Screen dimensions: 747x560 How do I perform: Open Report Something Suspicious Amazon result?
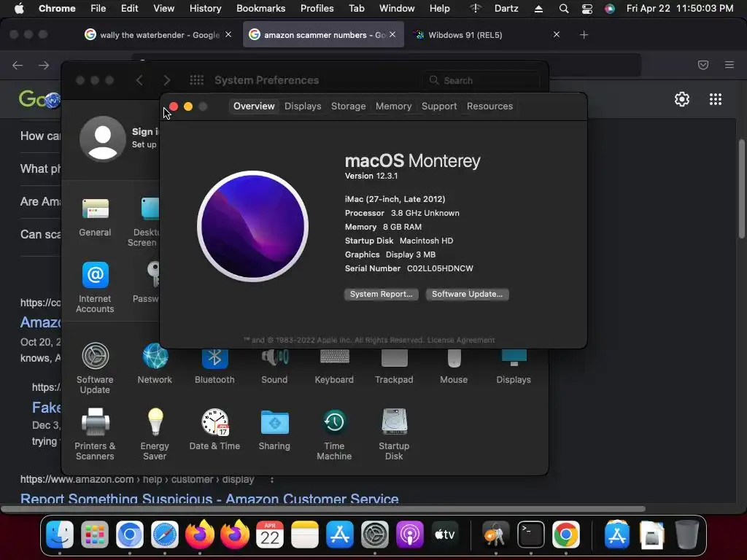209,498
